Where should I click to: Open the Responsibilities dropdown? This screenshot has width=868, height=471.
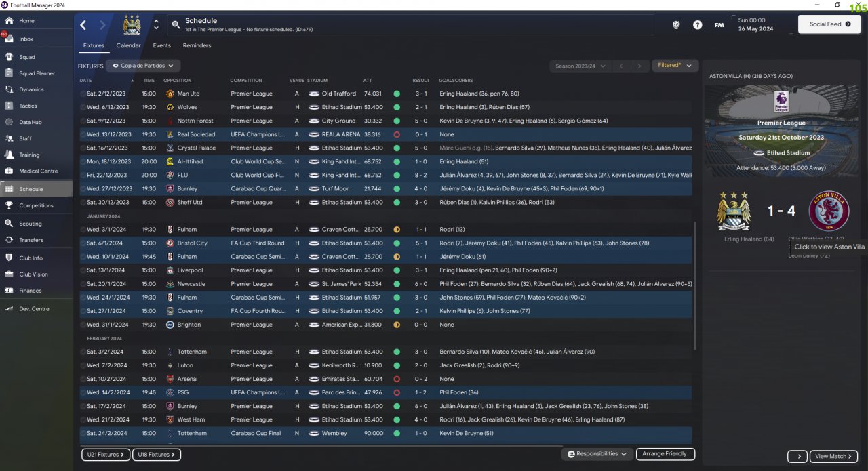point(597,454)
